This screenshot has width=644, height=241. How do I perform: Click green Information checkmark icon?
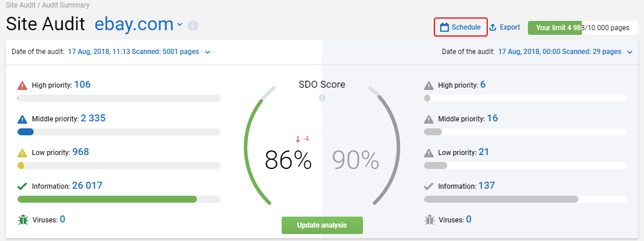pos(22,186)
